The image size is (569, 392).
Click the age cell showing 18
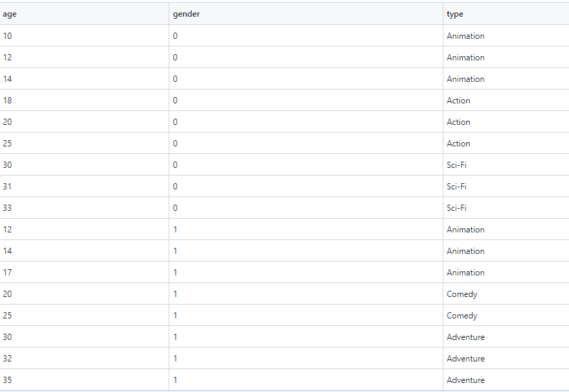pos(84,100)
